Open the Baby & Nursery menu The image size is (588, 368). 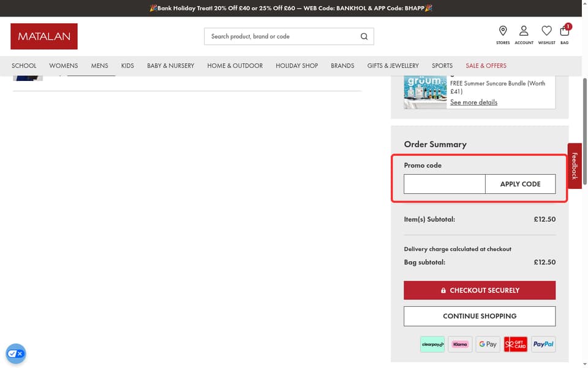click(171, 66)
